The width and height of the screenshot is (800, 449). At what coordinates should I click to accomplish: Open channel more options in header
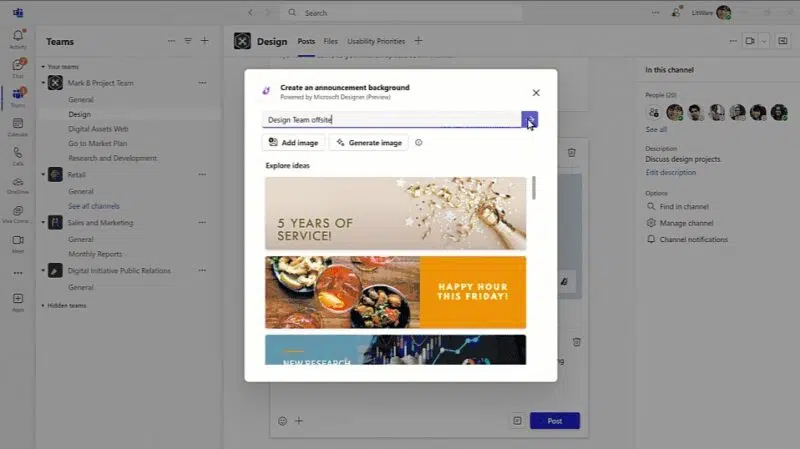point(733,41)
